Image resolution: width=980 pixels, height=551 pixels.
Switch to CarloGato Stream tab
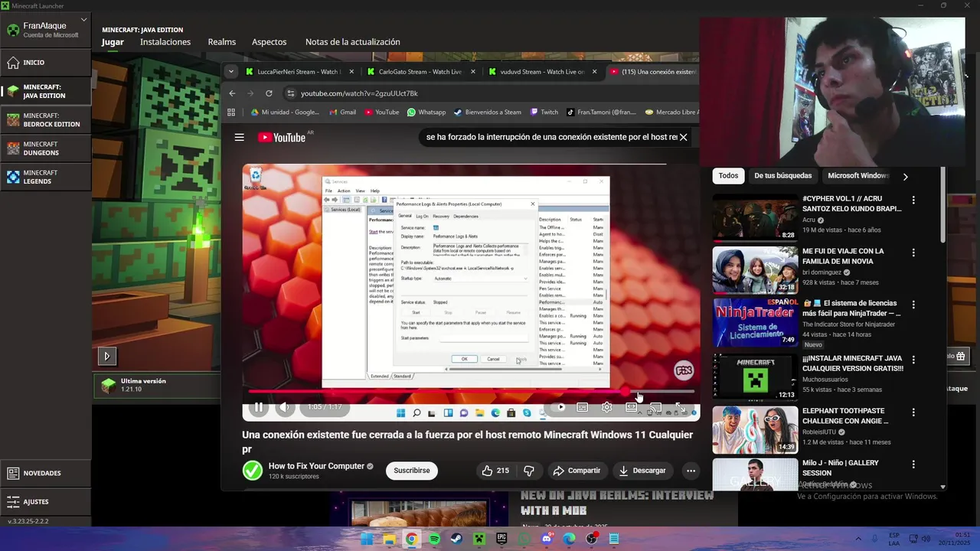tap(414, 71)
